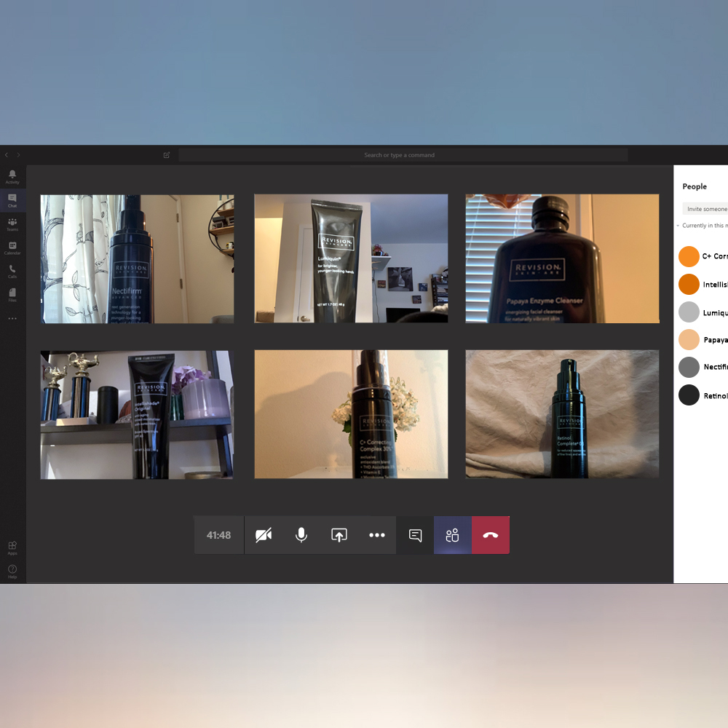Viewport: 728px width, 728px height.
Task: Show the meeting conversation panel
Action: pos(415,535)
